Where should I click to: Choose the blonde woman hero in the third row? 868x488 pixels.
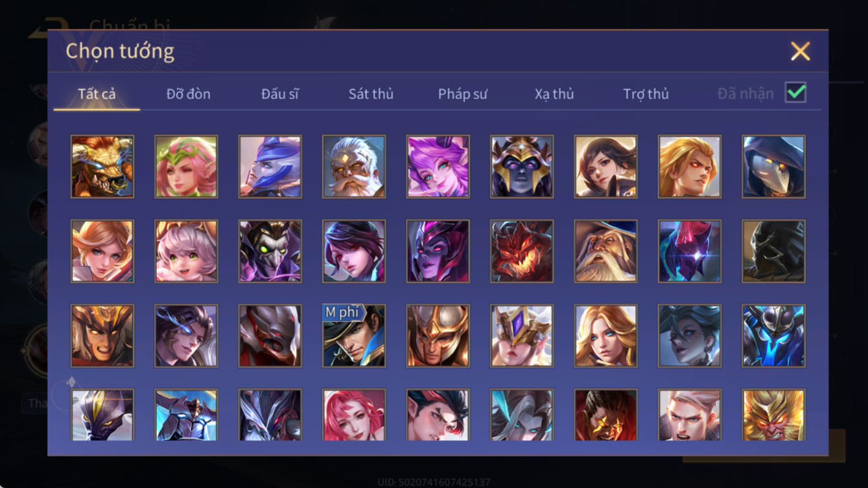tap(605, 336)
